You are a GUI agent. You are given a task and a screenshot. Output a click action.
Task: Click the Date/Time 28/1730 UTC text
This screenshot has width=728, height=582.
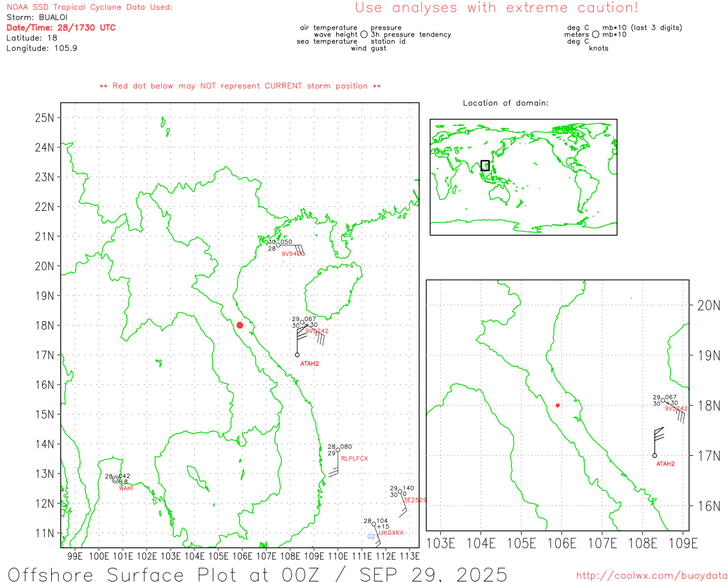(61, 27)
